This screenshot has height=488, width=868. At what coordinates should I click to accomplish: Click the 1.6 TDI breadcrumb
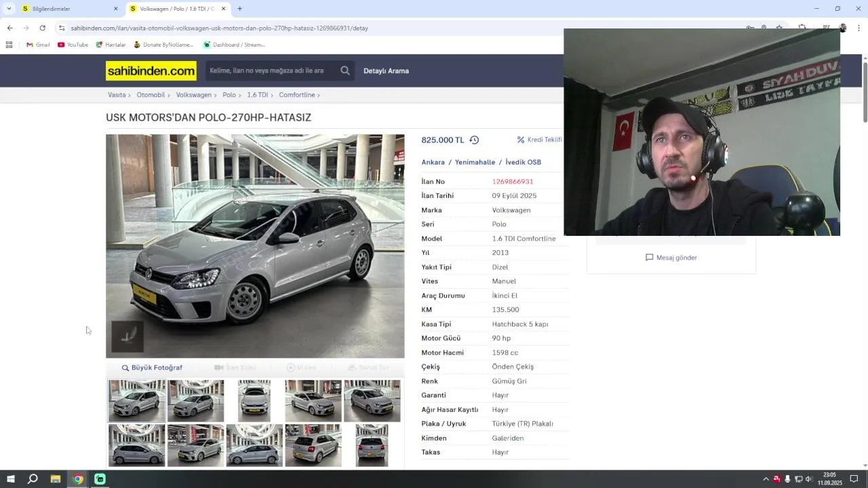click(x=257, y=95)
